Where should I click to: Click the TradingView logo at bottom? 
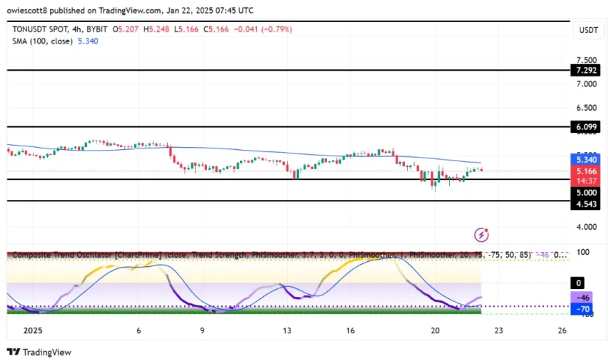(x=39, y=353)
